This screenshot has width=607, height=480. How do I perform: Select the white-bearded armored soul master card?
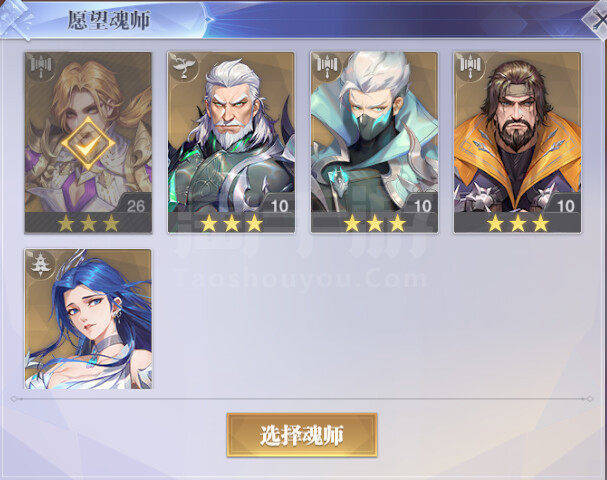pos(231,142)
